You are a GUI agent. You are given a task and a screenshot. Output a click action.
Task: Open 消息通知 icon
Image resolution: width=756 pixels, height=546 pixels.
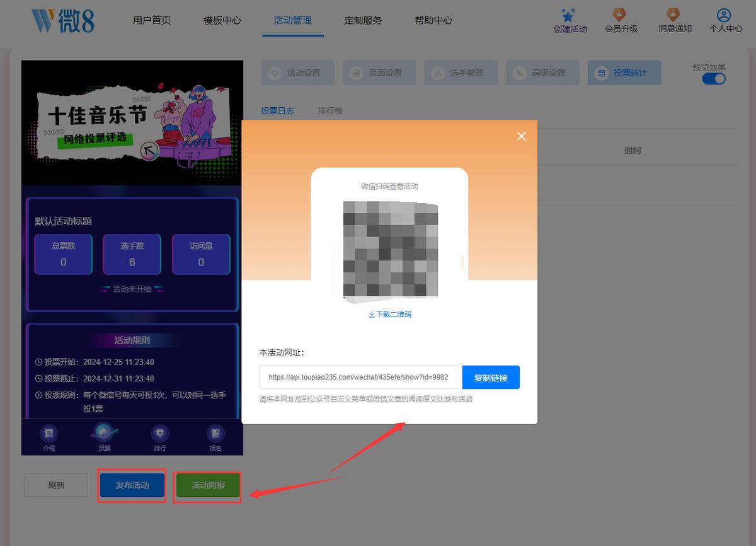[674, 15]
